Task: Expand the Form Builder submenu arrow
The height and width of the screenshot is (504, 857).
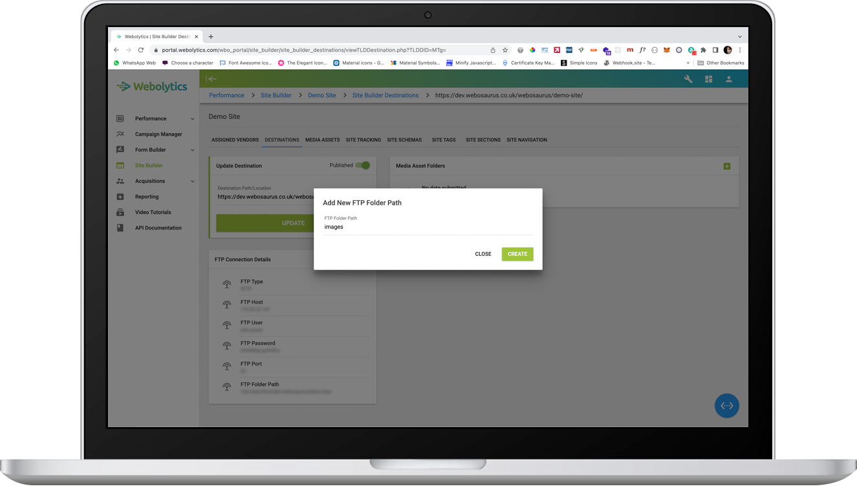Action: tap(192, 150)
